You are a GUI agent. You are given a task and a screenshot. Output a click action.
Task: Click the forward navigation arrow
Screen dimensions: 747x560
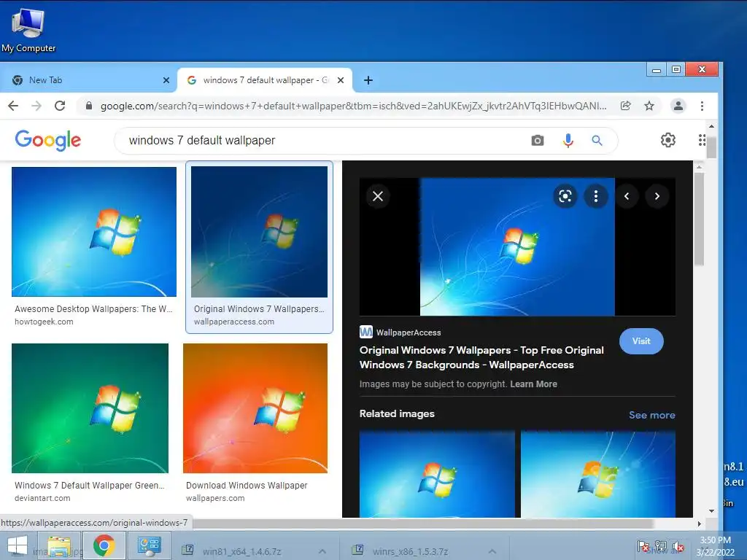pos(36,106)
